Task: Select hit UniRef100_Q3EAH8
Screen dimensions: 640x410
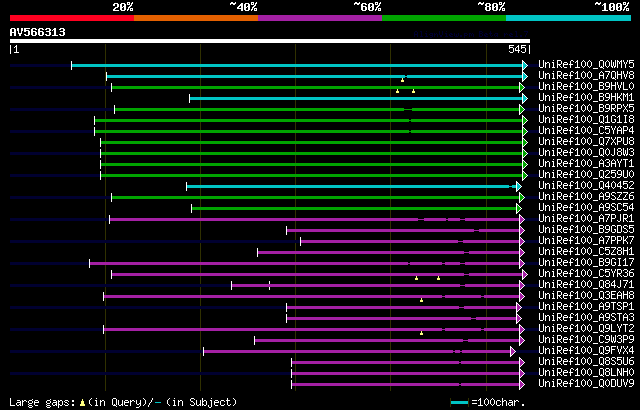Action: (586, 296)
